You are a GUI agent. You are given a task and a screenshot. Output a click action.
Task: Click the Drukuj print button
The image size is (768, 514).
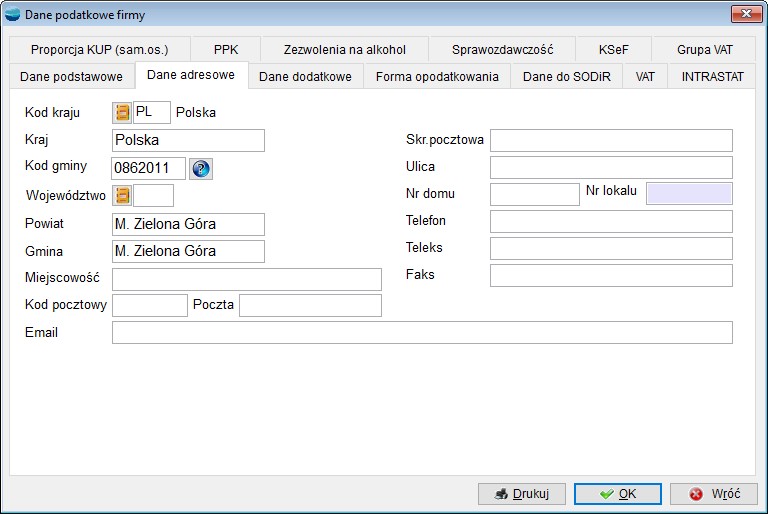click(x=522, y=494)
